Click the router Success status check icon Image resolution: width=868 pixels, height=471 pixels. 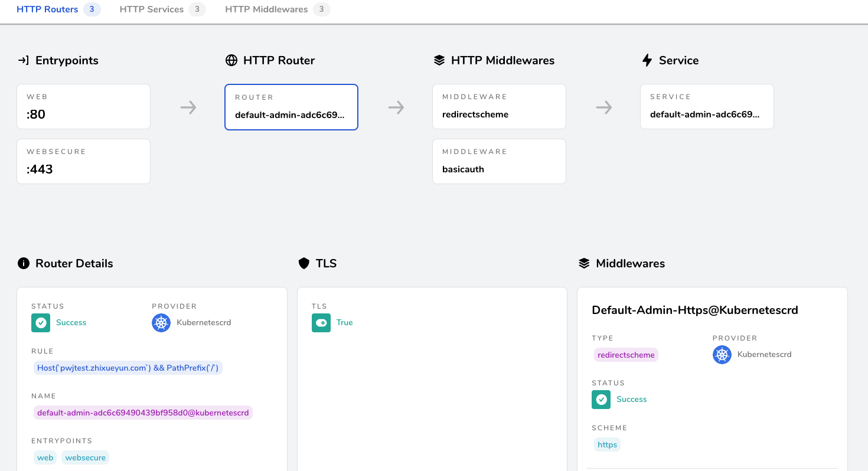pos(41,323)
